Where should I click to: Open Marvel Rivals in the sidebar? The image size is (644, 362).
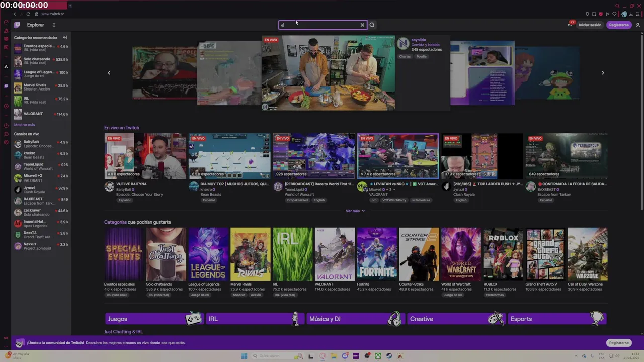pyautogui.click(x=41, y=87)
